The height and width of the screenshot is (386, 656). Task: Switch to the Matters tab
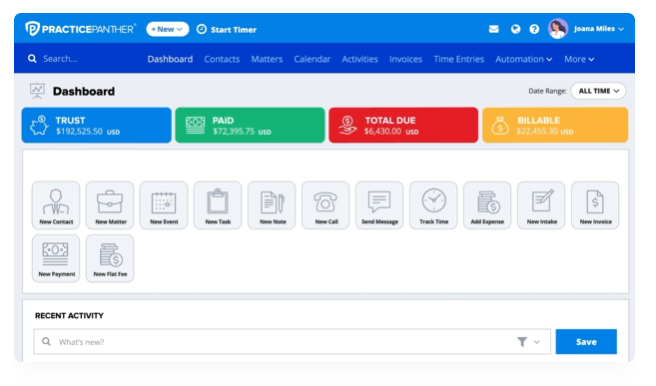click(267, 59)
